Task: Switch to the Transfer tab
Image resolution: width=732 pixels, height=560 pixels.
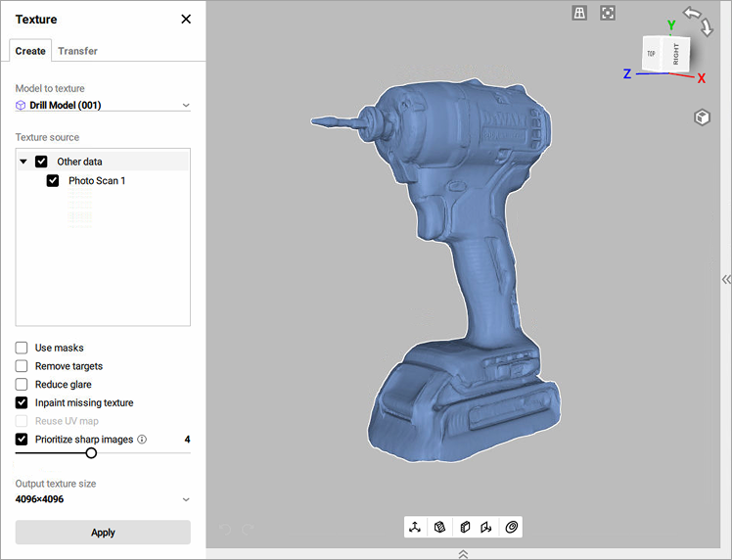Action: [77, 51]
